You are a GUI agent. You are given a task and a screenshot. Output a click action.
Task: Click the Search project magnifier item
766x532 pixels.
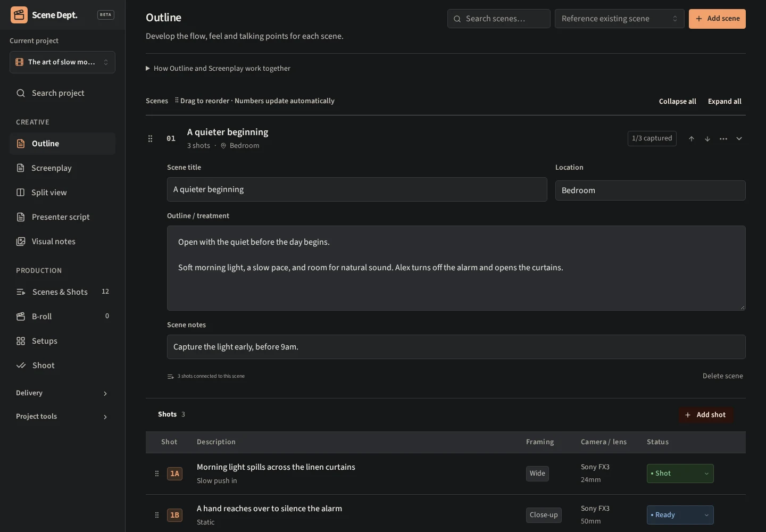pyautogui.click(x=62, y=93)
